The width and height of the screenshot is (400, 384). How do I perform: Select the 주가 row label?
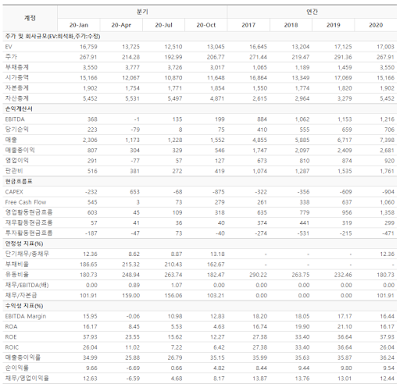pos(11,57)
